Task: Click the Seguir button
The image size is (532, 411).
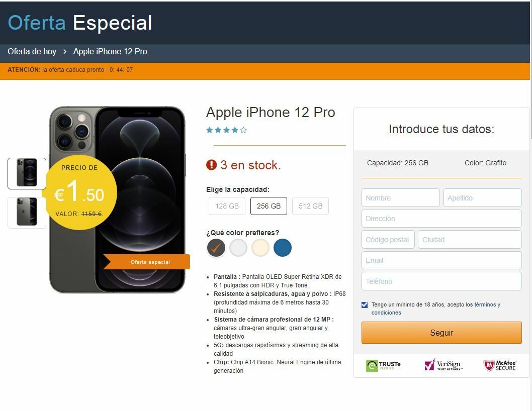Action: pos(441,333)
